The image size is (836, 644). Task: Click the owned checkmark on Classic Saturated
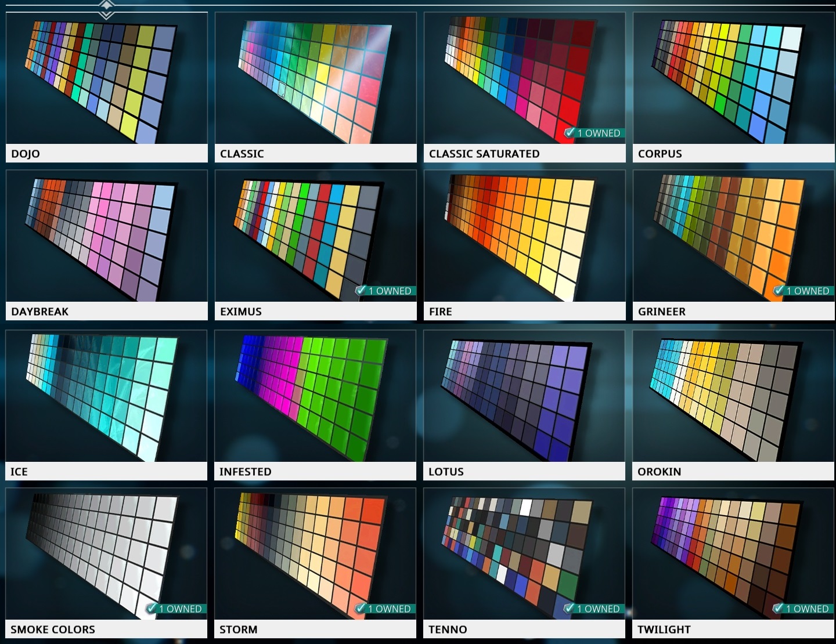[x=570, y=133]
